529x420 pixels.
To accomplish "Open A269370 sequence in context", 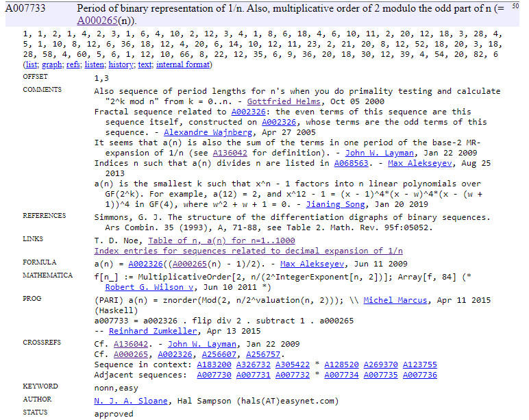I will click(380, 365).
